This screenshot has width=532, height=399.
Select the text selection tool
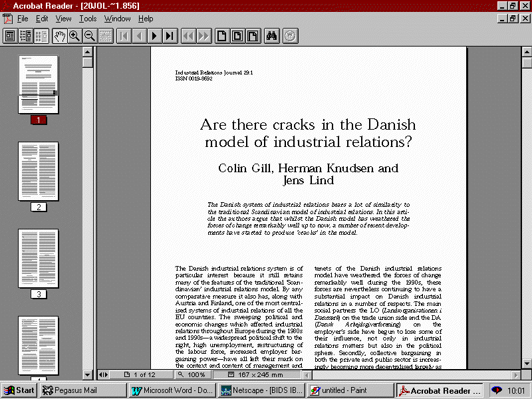click(106, 36)
